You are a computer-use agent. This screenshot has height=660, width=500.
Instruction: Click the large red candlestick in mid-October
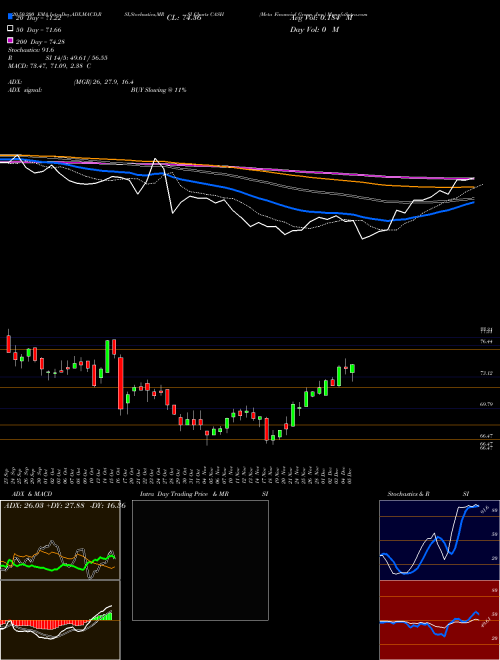click(x=121, y=383)
